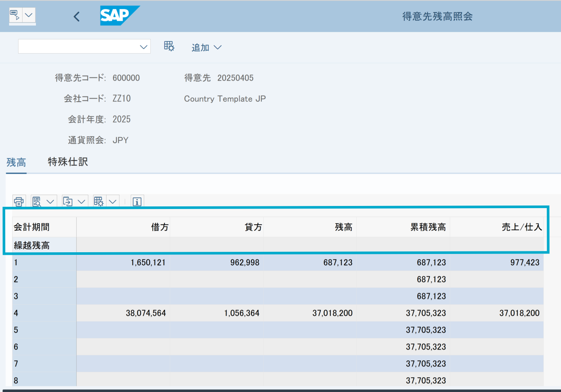The height and width of the screenshot is (392, 561).
Task: Click inside the empty transaction search field
Action: point(78,46)
